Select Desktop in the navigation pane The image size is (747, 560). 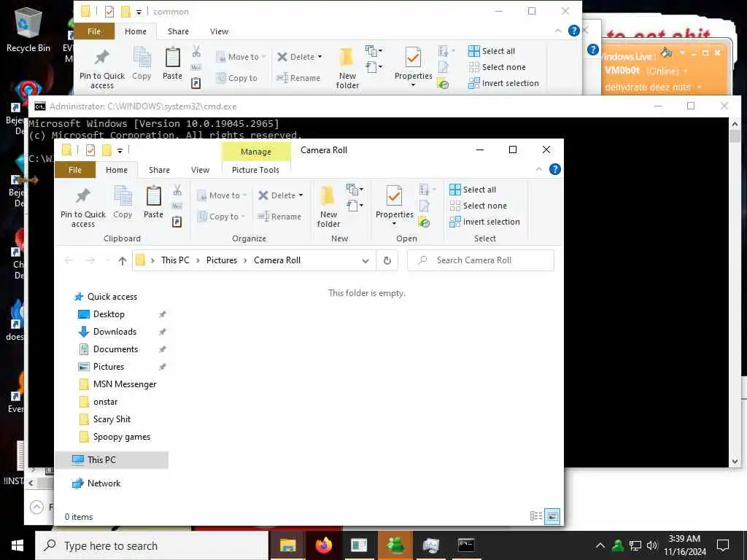(109, 314)
